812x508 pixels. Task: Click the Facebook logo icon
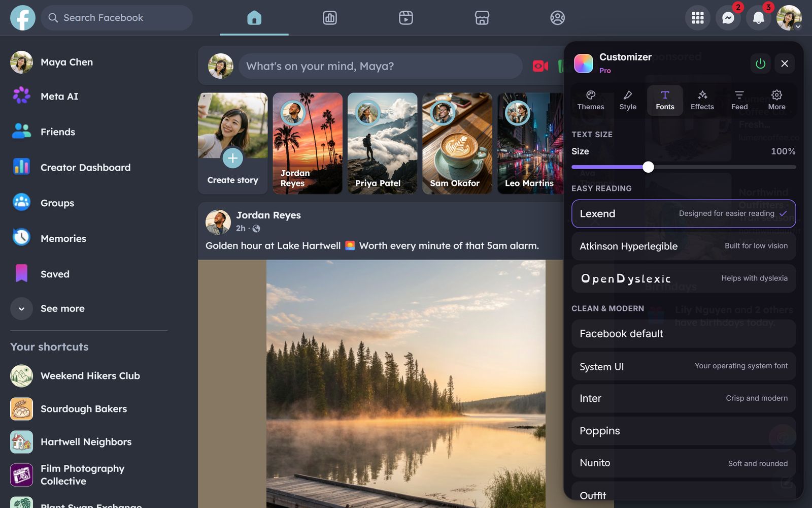click(23, 18)
